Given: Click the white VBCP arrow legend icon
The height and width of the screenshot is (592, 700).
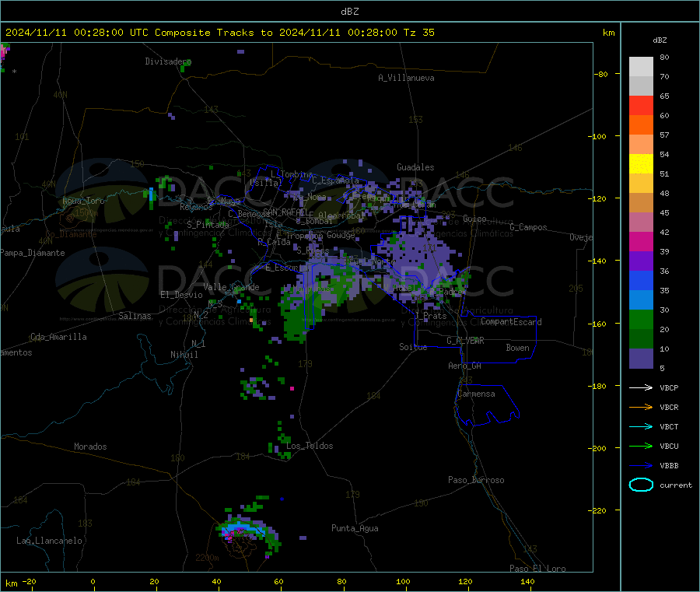Looking at the screenshot, I should coord(641,387).
